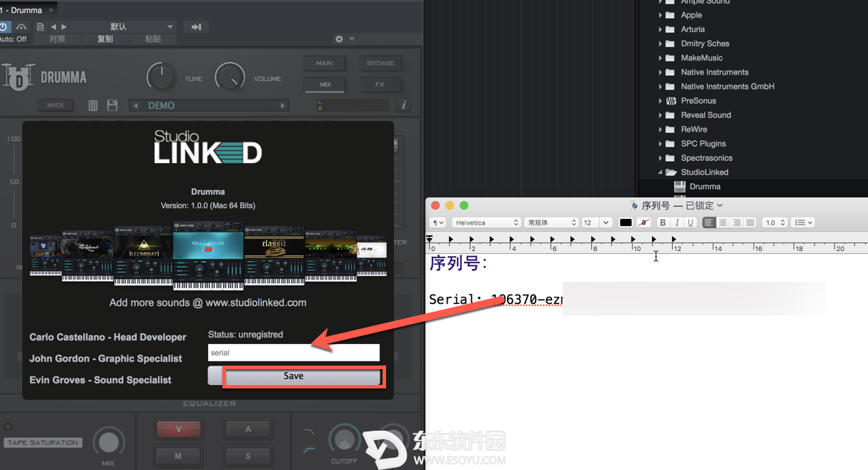This screenshot has height=470, width=868.
Task: Select the high-pass filter shape icon
Action: (309, 450)
